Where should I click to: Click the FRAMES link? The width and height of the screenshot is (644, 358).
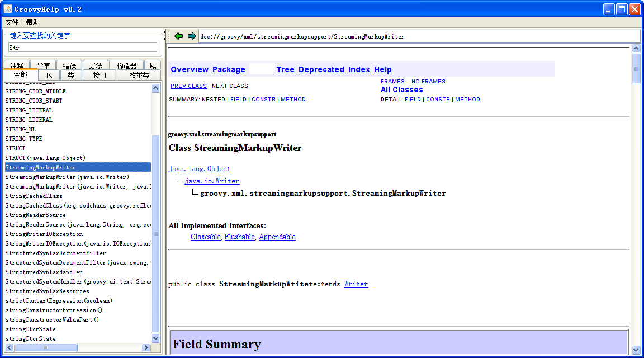tap(392, 81)
